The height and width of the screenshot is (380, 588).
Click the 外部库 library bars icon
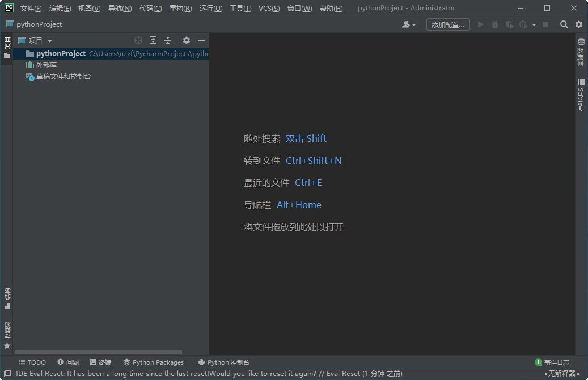point(29,65)
